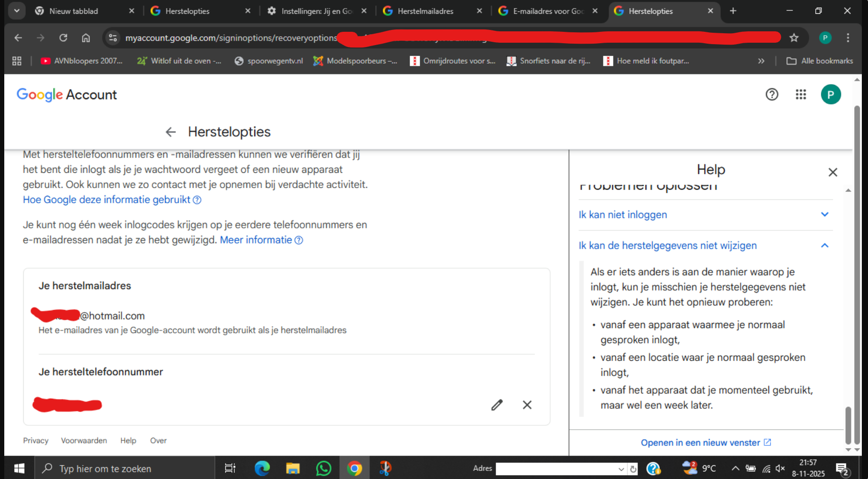This screenshot has width=868, height=479.
Task: Reload the page in Chrome
Action: click(63, 38)
